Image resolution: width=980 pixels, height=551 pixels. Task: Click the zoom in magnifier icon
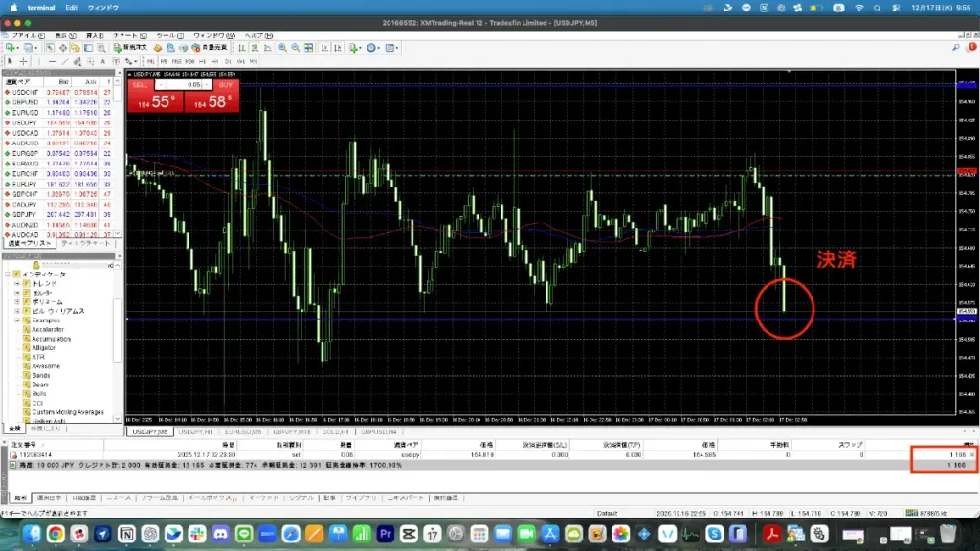[x=282, y=48]
